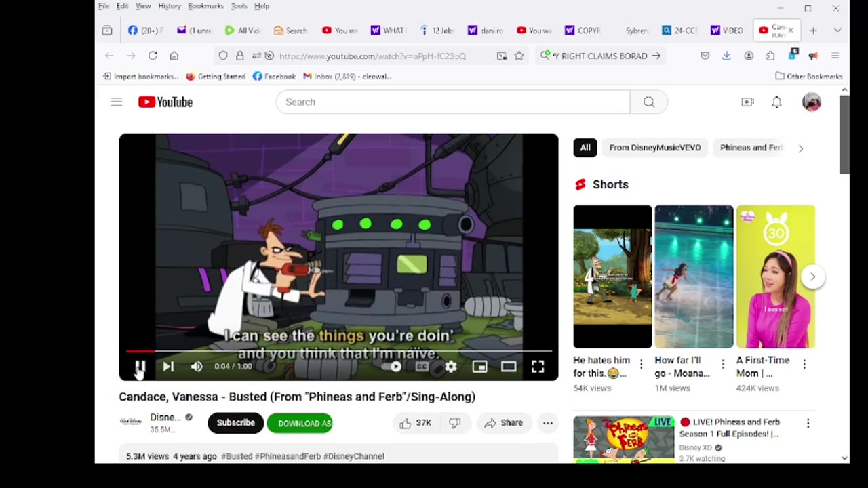The width and height of the screenshot is (868, 488).
Task: Open options for 'How far I'll go' Short
Action: click(723, 364)
